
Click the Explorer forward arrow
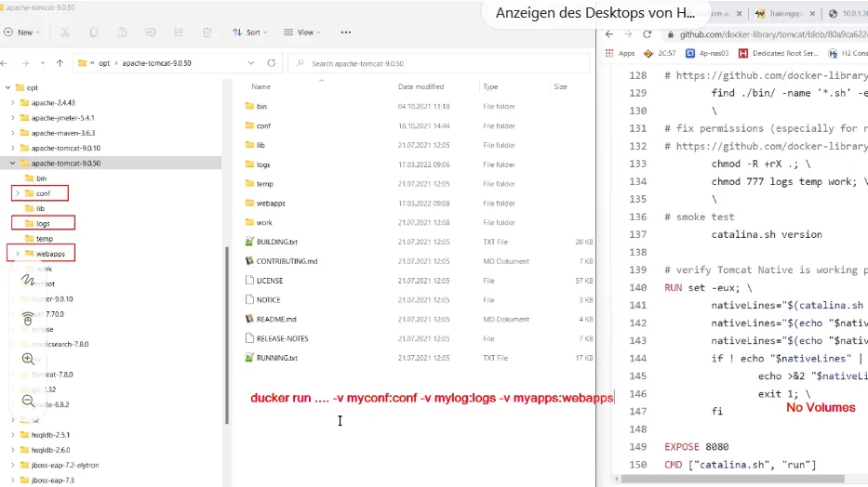coord(25,63)
